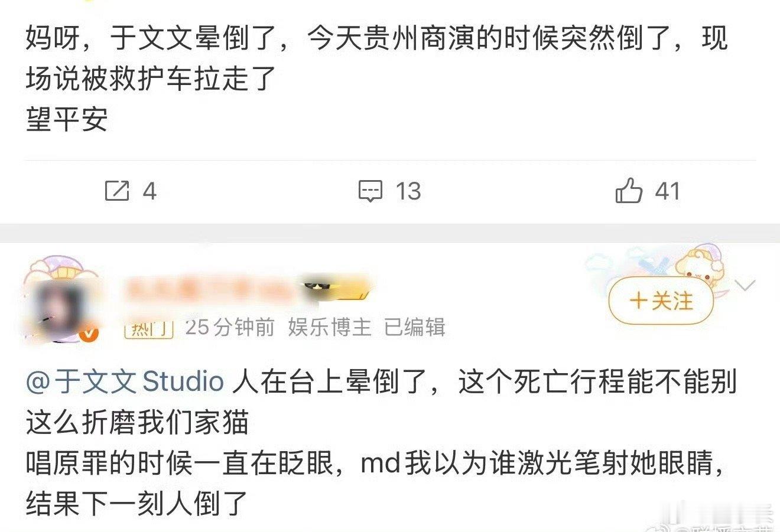The height and width of the screenshot is (532, 780).
Task: Tap the 25分钟前 timestamp
Action: coord(230,327)
